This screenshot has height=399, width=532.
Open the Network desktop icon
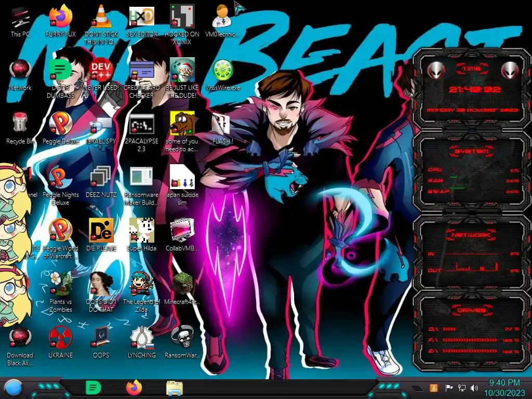pos(20,75)
